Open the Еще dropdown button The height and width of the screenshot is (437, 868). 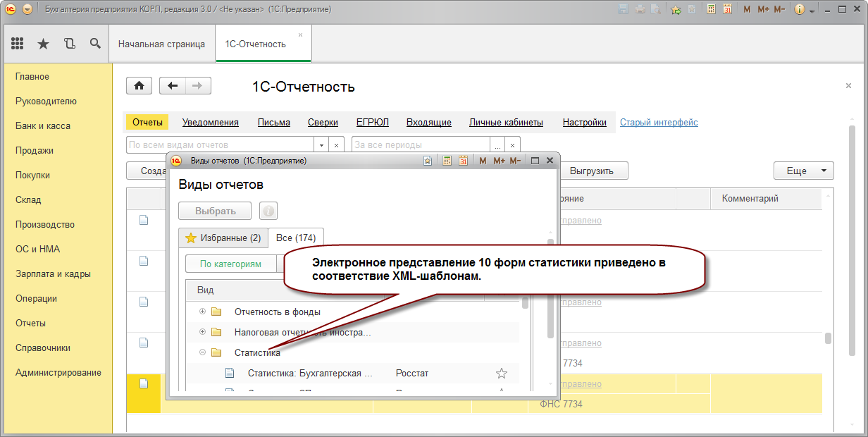tap(804, 171)
